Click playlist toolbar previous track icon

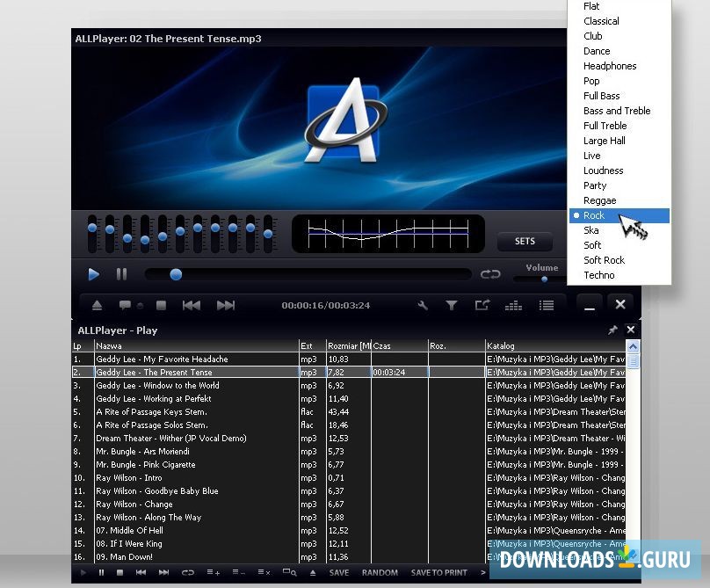tap(141, 572)
